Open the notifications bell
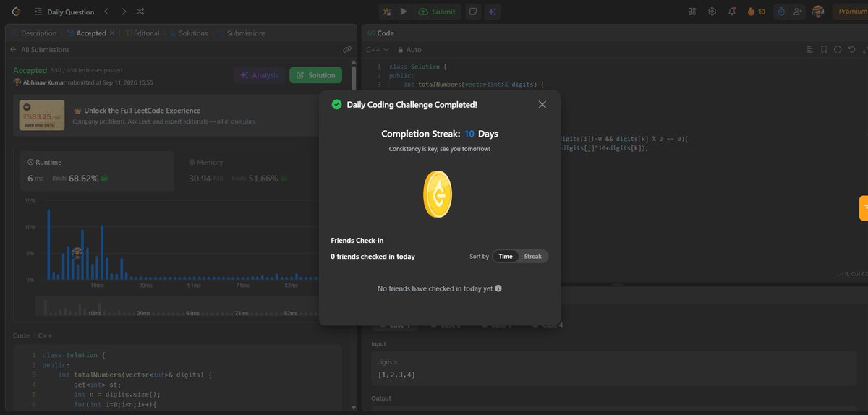The height and width of the screenshot is (415, 868). (732, 12)
